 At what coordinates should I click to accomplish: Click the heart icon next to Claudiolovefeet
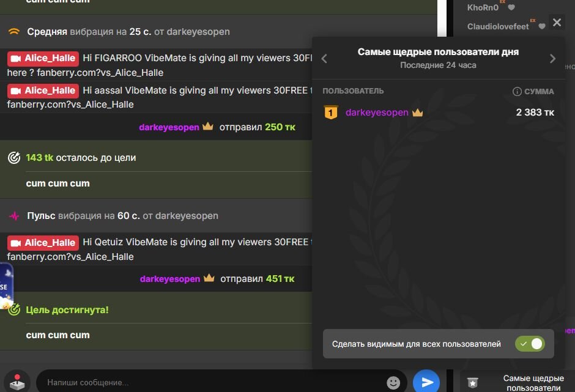pos(542,26)
